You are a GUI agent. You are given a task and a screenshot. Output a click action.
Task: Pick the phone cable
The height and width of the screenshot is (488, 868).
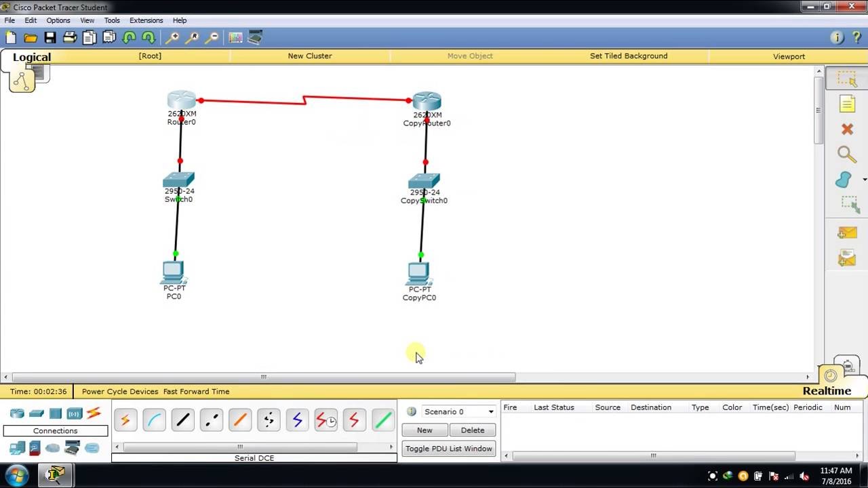(x=269, y=421)
